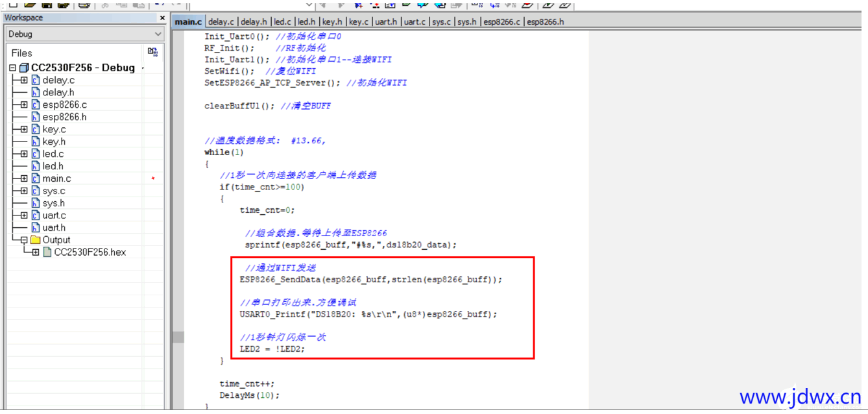Screen dimensions: 868x414
Task: Switch to the led.h editor tab
Action: pyautogui.click(x=307, y=22)
